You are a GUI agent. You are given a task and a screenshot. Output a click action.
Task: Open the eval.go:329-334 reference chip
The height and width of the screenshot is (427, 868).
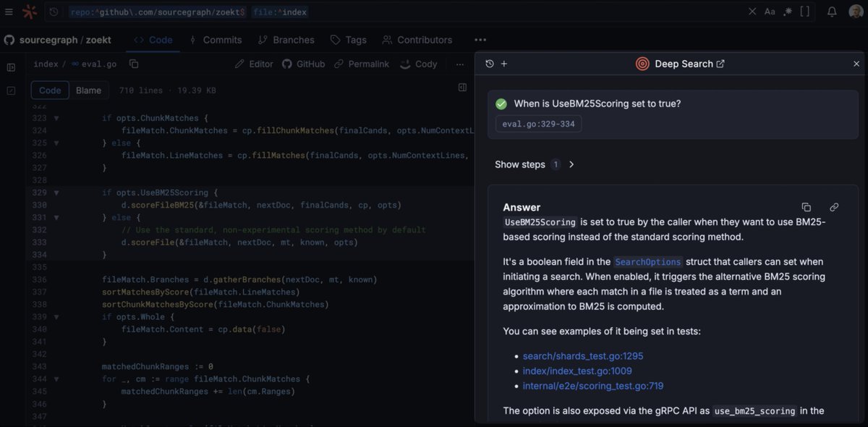538,124
